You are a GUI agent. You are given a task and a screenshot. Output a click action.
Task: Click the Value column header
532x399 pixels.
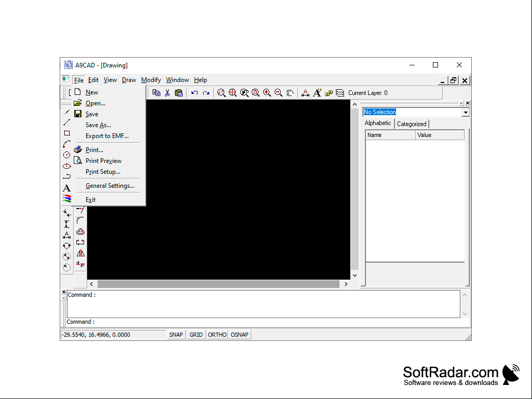point(440,135)
